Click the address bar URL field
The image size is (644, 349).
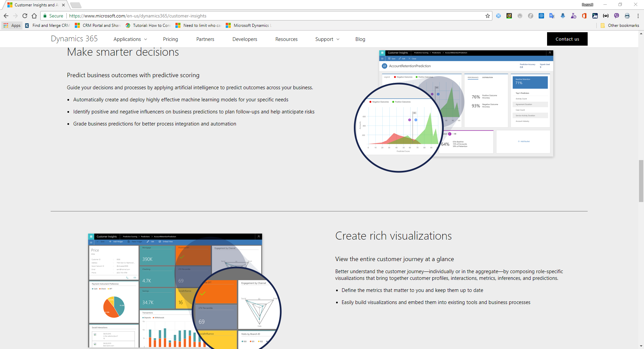click(268, 16)
